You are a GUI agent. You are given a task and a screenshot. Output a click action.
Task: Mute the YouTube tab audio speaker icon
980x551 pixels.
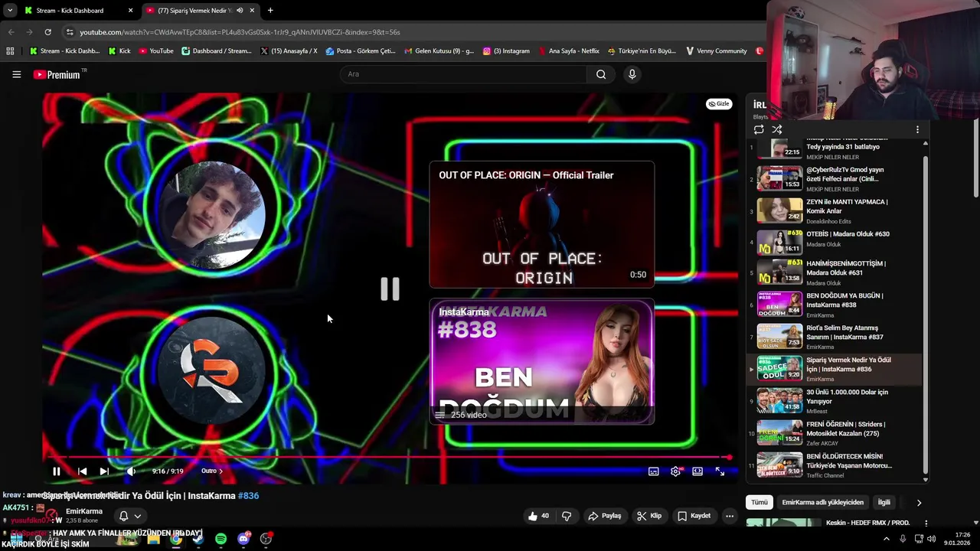click(x=240, y=11)
